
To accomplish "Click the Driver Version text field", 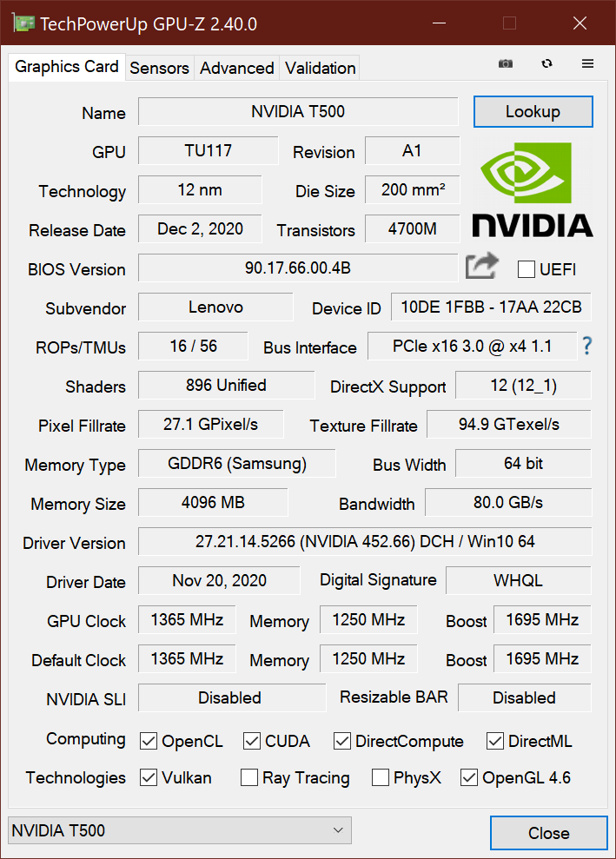I will (x=365, y=542).
